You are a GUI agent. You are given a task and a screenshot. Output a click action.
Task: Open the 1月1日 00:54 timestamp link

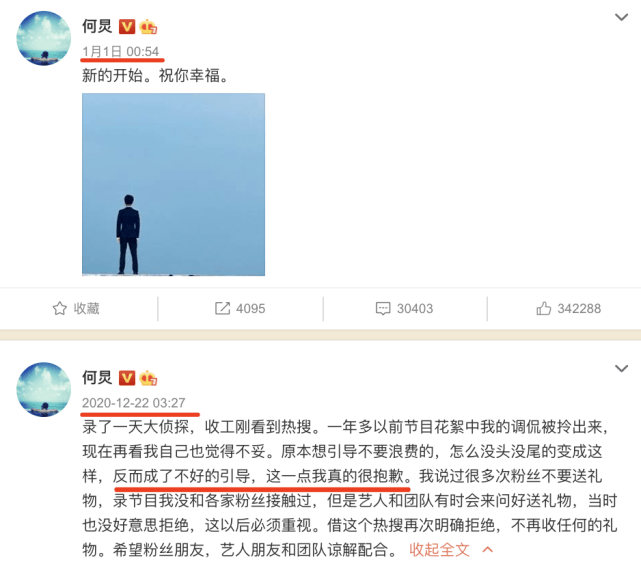(121, 51)
